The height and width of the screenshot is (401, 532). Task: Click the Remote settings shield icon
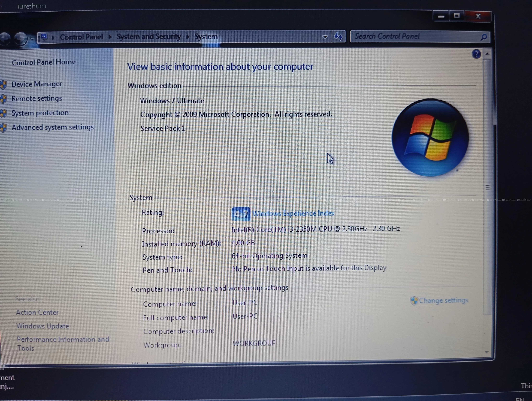coord(3,99)
